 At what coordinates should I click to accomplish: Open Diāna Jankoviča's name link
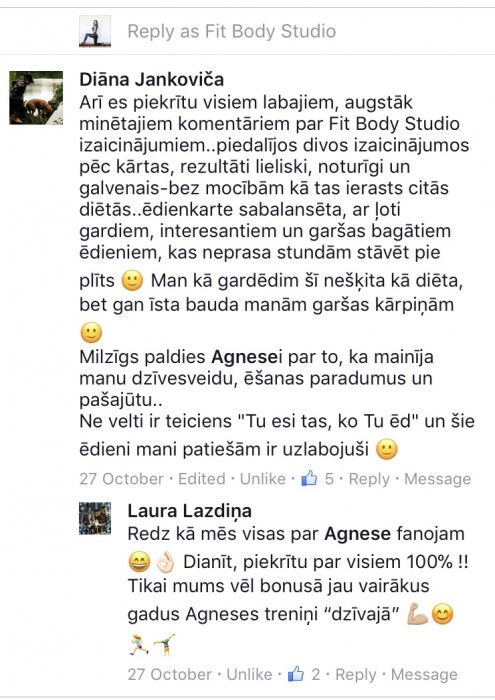(152, 79)
